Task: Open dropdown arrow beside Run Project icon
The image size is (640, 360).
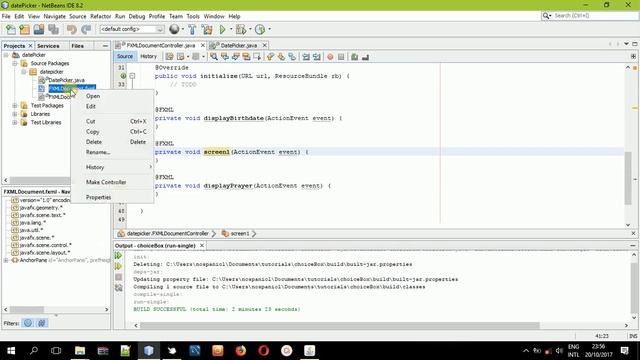Action: (x=231, y=29)
